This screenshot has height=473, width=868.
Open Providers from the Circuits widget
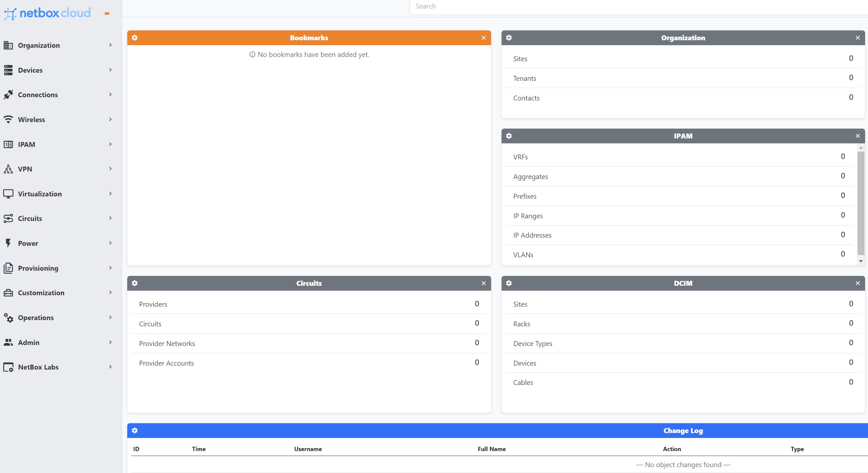coord(153,304)
